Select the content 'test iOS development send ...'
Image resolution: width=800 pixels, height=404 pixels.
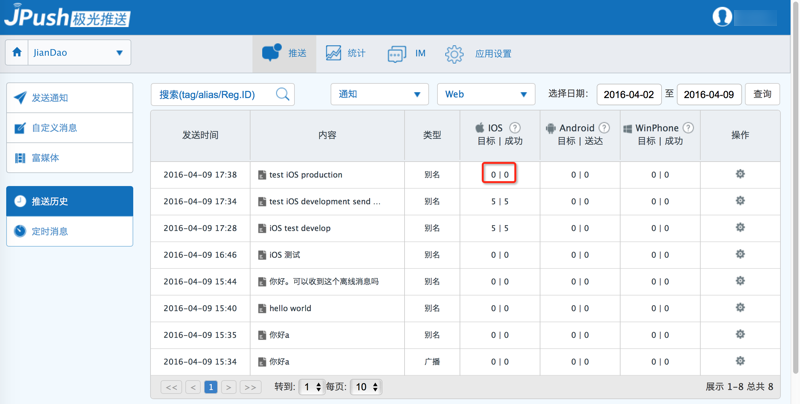point(325,201)
